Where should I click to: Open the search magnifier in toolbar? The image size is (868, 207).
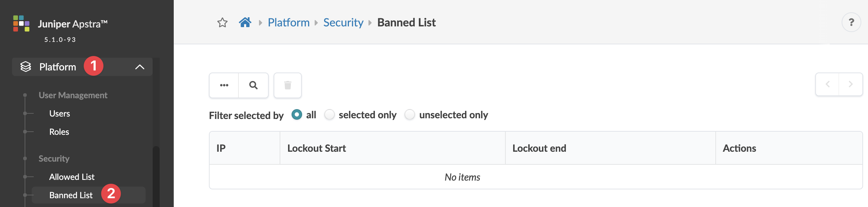[x=253, y=85]
